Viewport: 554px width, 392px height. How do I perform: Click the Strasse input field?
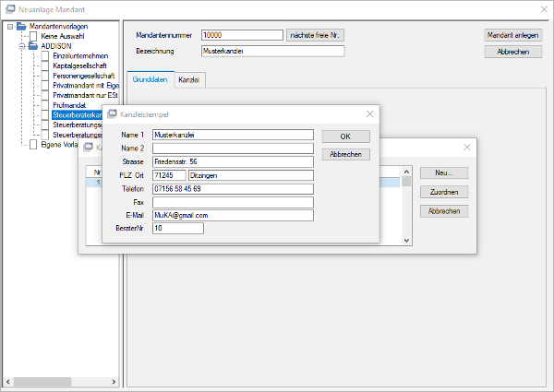point(233,161)
